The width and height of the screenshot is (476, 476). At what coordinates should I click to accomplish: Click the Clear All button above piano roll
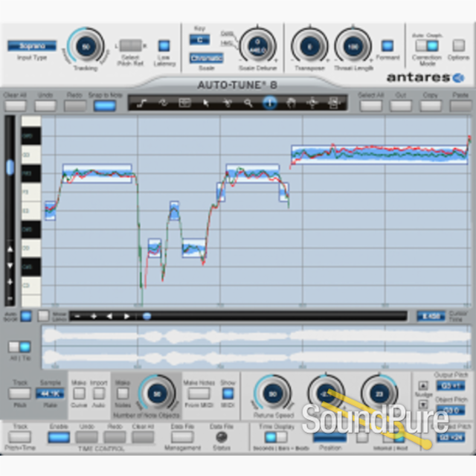(x=15, y=106)
